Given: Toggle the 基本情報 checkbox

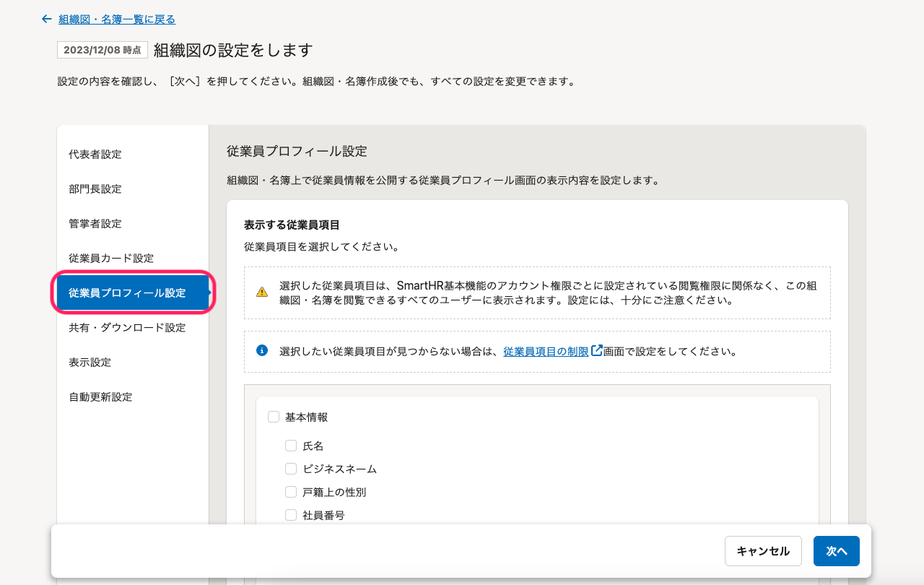Looking at the screenshot, I should click(274, 417).
